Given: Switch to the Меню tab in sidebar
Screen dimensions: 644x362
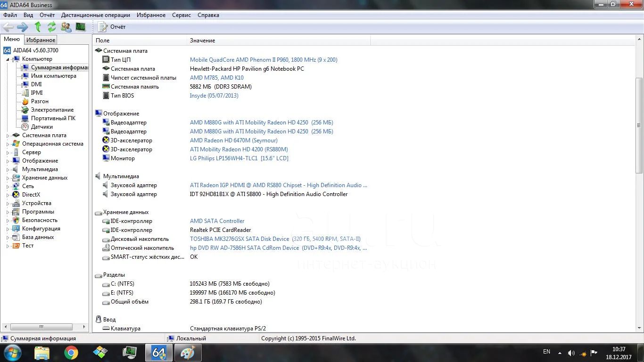Looking at the screenshot, I should [x=12, y=40].
